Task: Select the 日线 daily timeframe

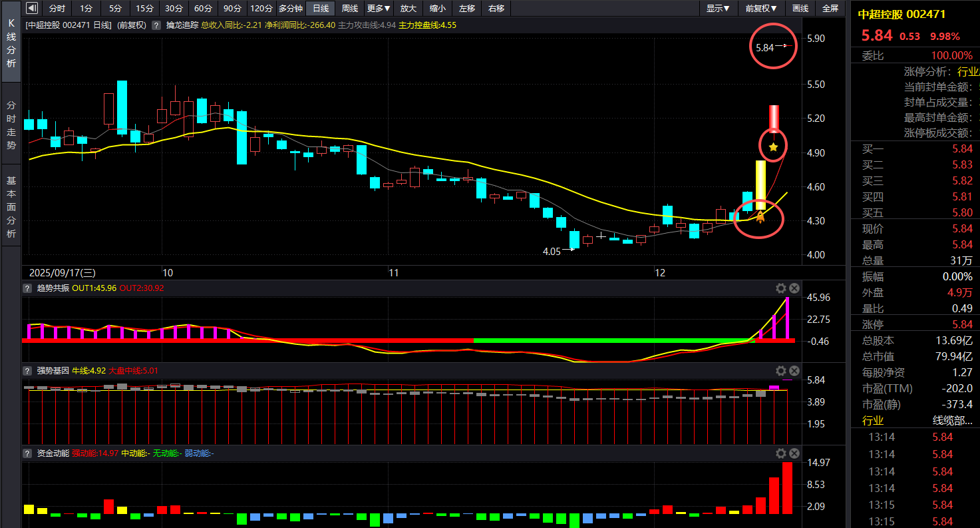Action: [x=321, y=9]
